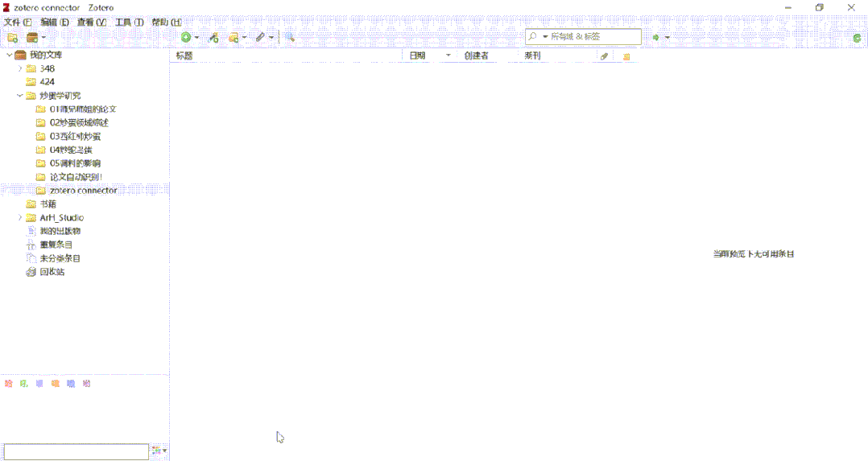
Task: Click the green Sync button icon
Action: tap(857, 38)
